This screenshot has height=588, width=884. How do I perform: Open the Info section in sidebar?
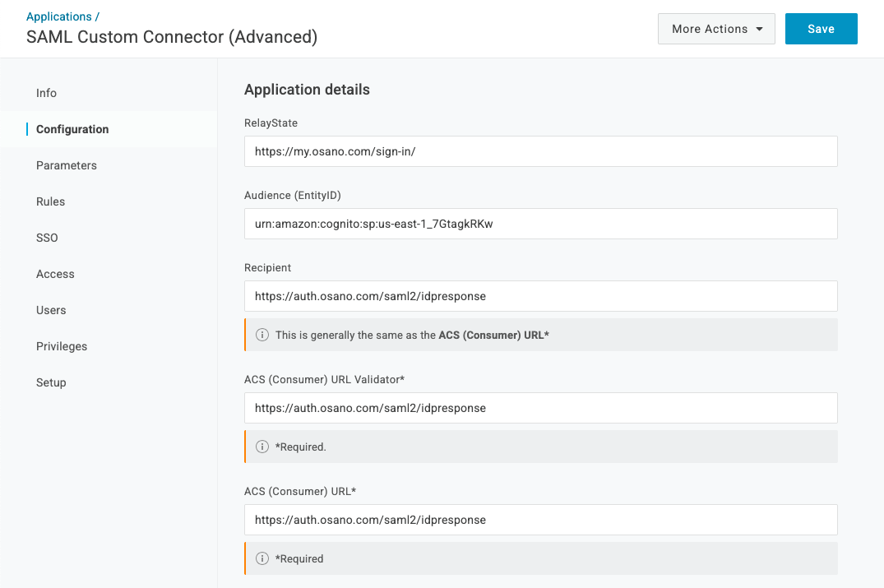coord(47,93)
